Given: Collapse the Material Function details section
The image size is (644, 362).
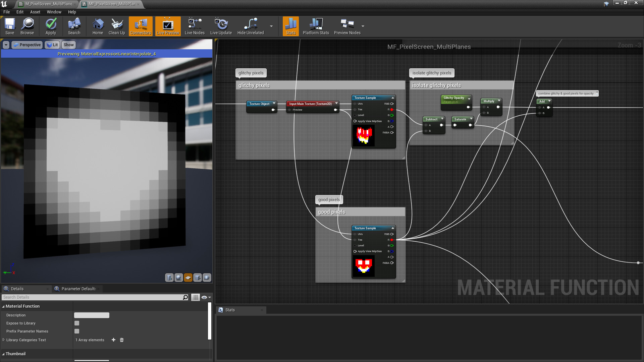Looking at the screenshot, I should click(3, 306).
